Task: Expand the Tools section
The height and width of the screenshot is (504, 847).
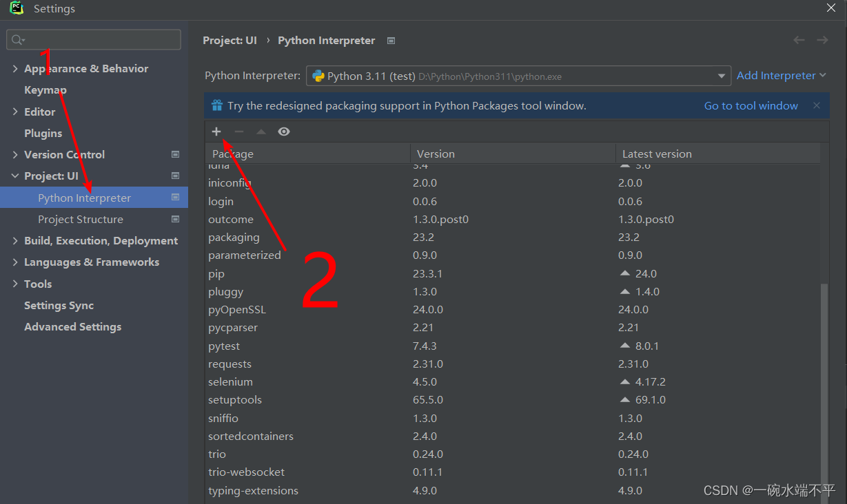Action: tap(15, 284)
